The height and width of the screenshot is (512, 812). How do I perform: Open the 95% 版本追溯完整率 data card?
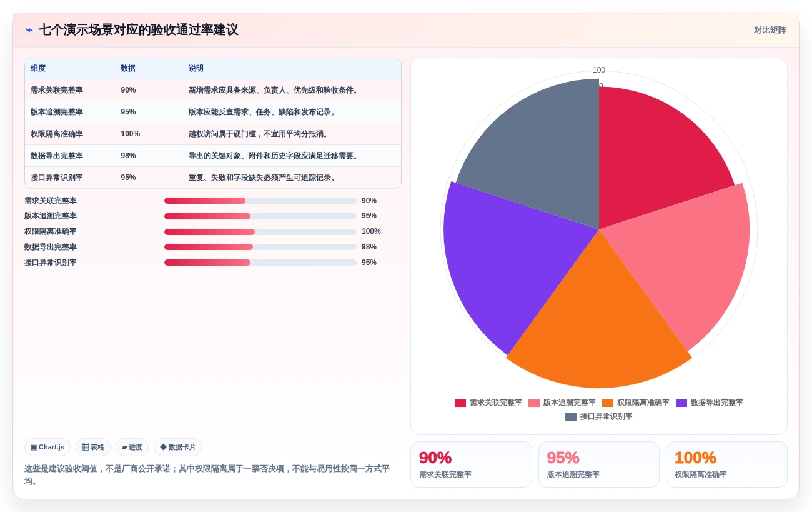[x=598, y=464]
